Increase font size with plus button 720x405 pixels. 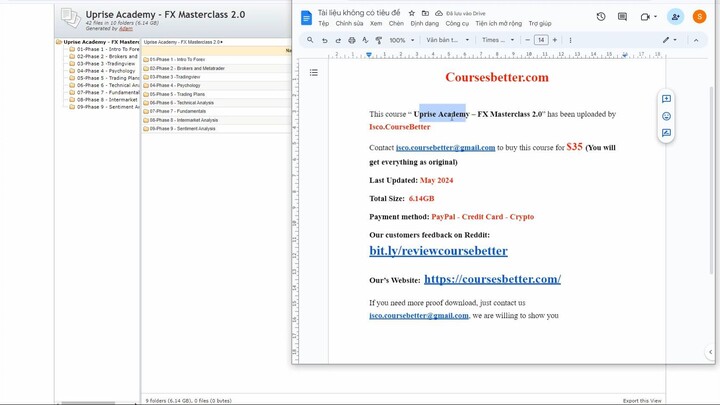click(555, 40)
